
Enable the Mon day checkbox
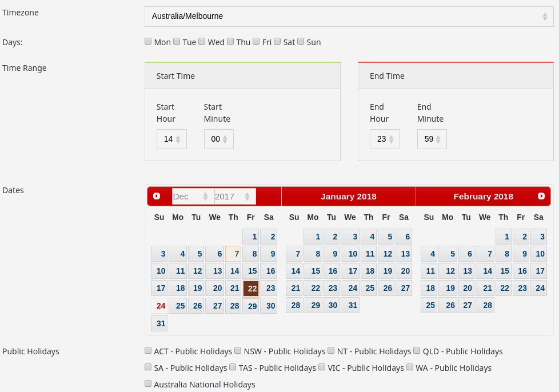[x=148, y=41]
